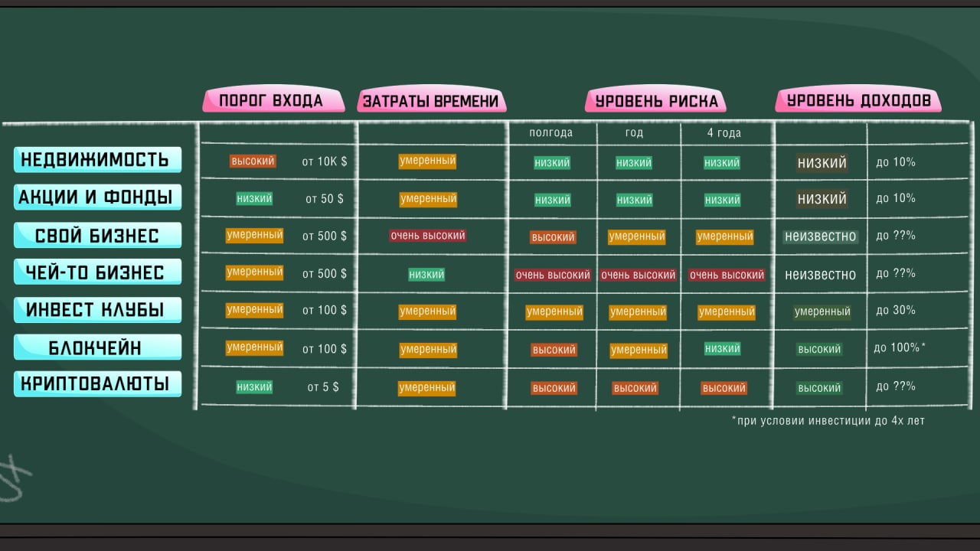The width and height of the screenshot is (980, 551).
Task: Click год высокий risk tag in КРИПТОВАЛЮТЫ row
Action: (x=635, y=388)
